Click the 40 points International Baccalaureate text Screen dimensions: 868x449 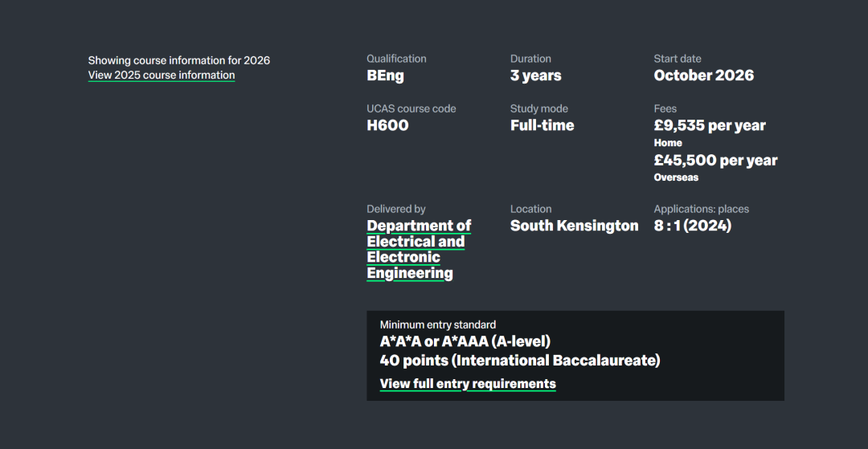[520, 361]
